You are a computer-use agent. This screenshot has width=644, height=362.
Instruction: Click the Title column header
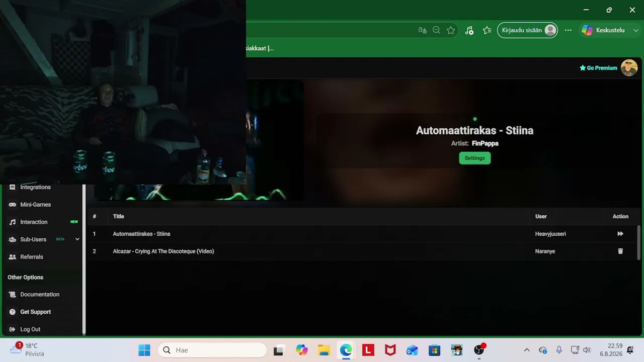[118, 216]
